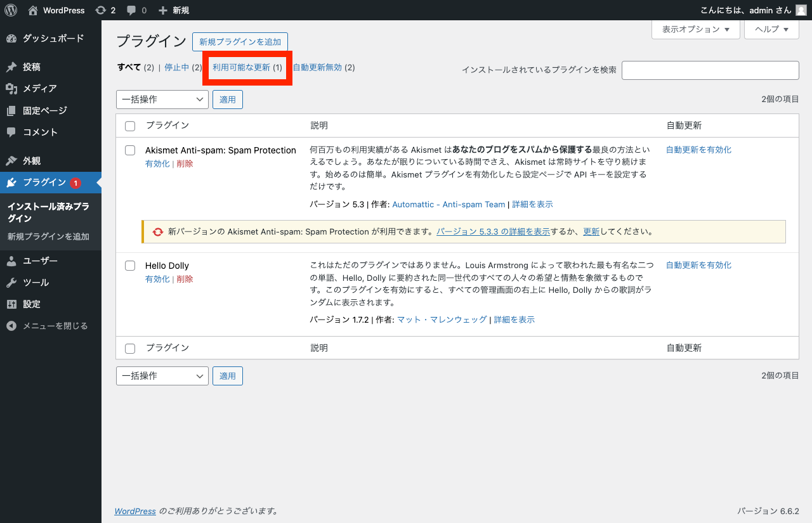This screenshot has width=812, height=523.
Task: Open the WordPress site home link
Action: click(56, 10)
